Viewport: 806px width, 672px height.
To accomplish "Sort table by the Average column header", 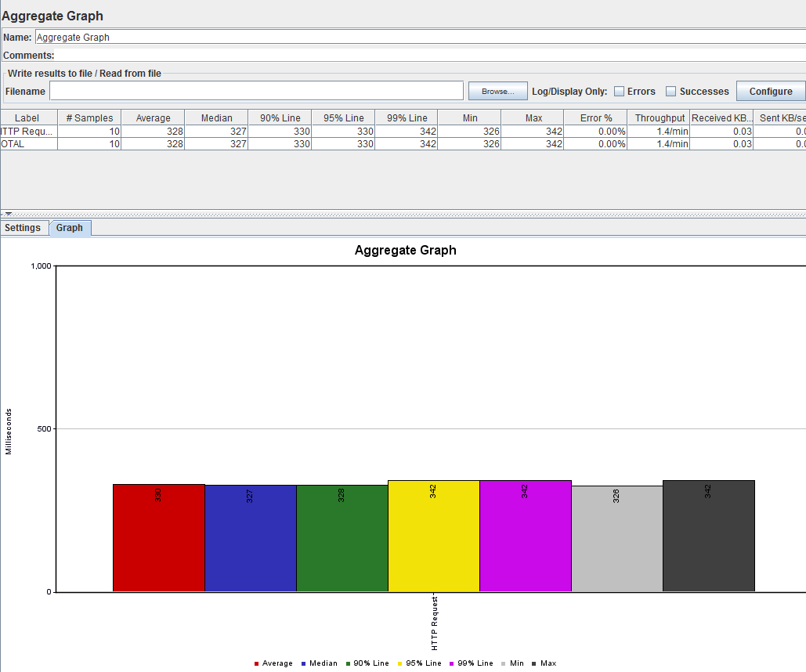I will pos(153,118).
